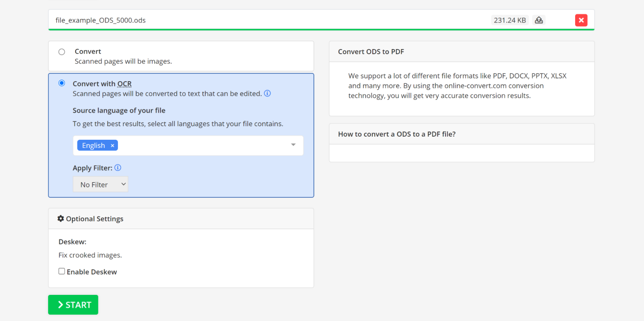The image size is (644, 321).
Task: Click info icon next to OCR description
Action: click(268, 94)
